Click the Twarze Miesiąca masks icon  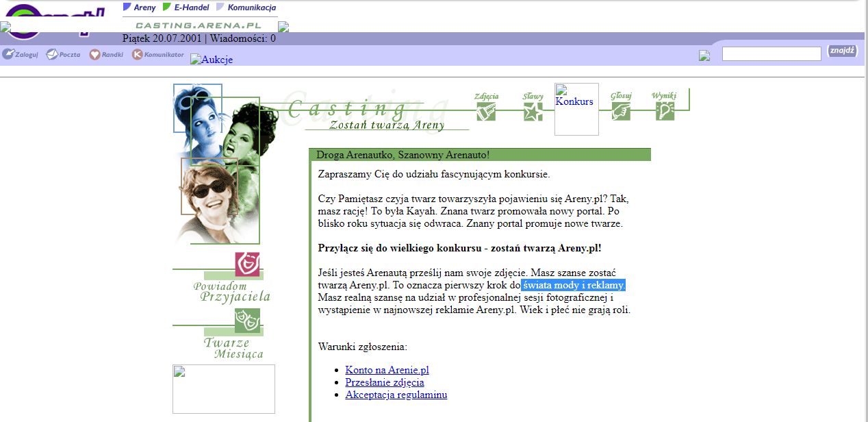pos(247,321)
